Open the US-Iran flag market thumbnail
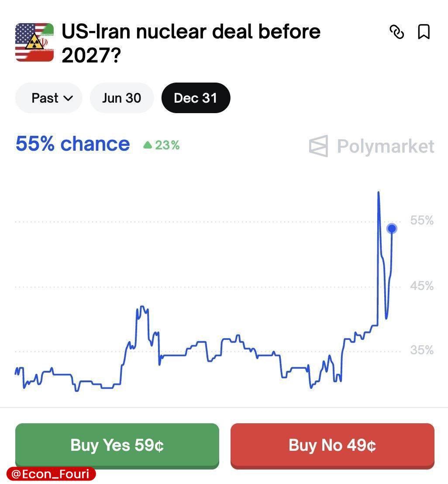Image resolution: width=448 pixels, height=484 pixels. (x=34, y=42)
